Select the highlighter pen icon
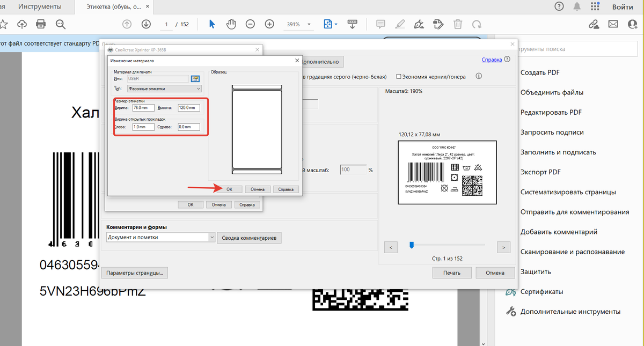The image size is (644, 346). pyautogui.click(x=400, y=24)
